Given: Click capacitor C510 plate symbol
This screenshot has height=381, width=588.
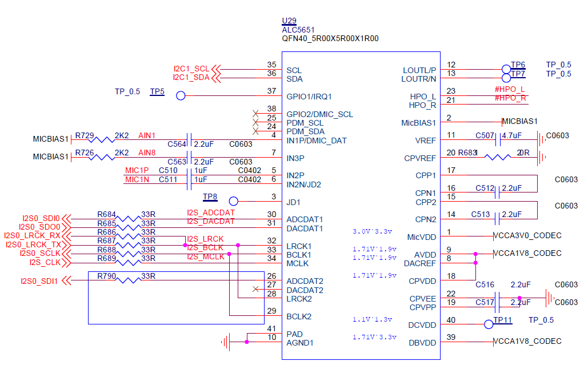Looking at the screenshot, I should [189, 175].
